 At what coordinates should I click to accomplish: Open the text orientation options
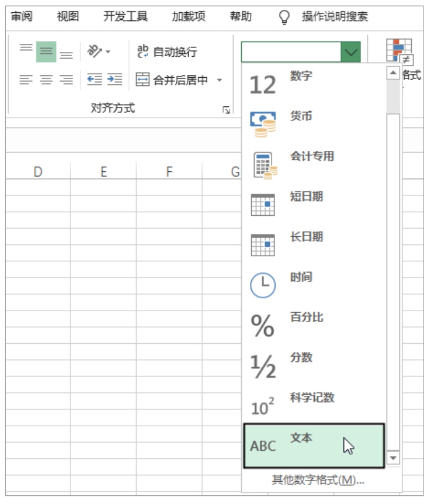pyautogui.click(x=98, y=51)
